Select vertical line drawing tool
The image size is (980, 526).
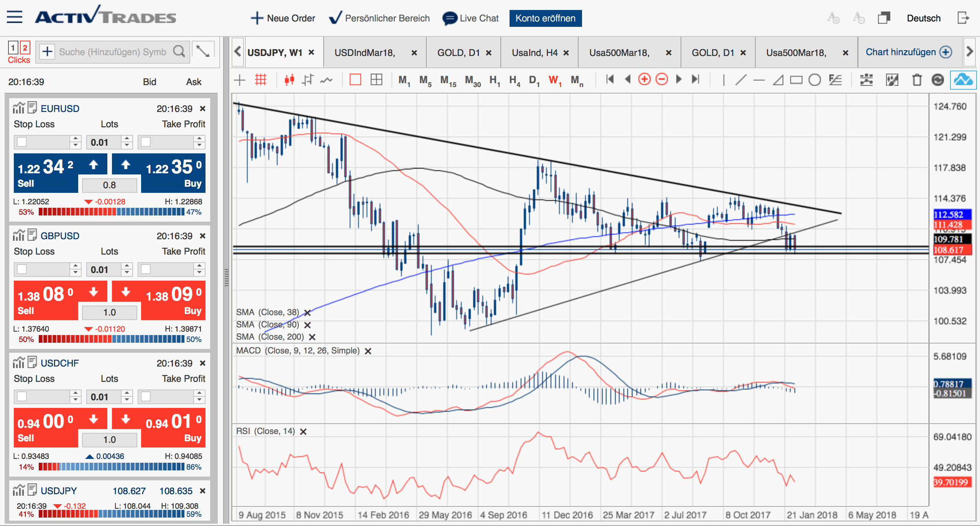click(x=723, y=80)
